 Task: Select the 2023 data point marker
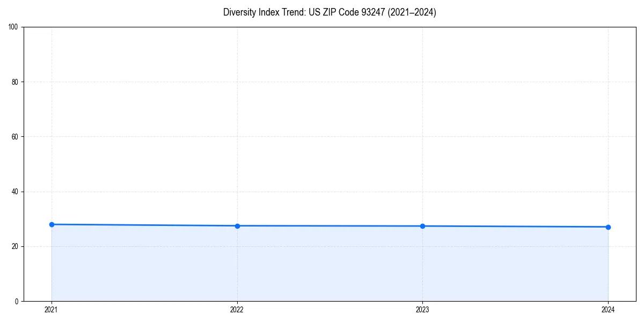pos(422,226)
